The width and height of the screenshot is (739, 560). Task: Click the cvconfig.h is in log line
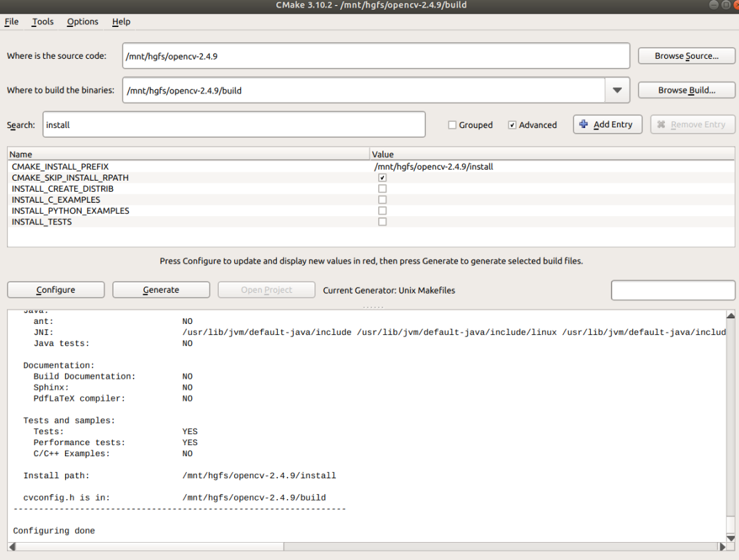(175, 498)
